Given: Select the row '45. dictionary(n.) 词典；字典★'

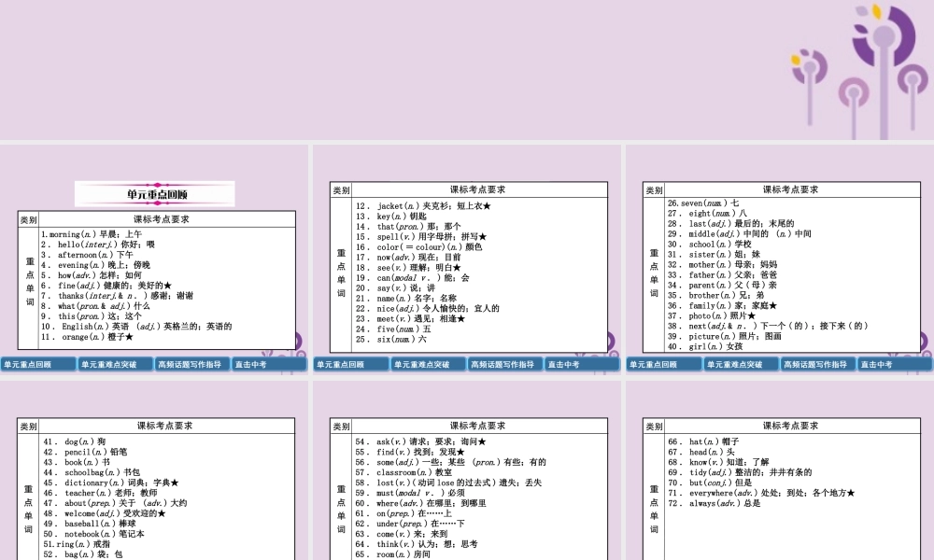Looking at the screenshot, I should [111, 483].
